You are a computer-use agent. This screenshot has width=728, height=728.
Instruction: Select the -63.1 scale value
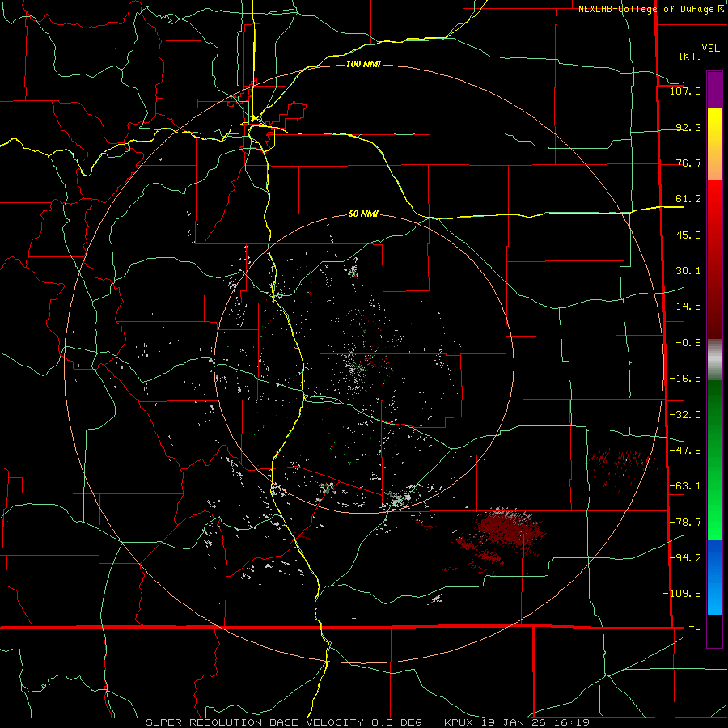tap(685, 486)
